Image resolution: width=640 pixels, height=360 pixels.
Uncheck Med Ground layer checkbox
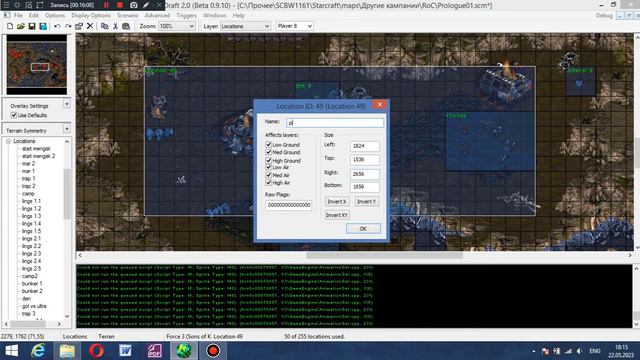[268, 152]
